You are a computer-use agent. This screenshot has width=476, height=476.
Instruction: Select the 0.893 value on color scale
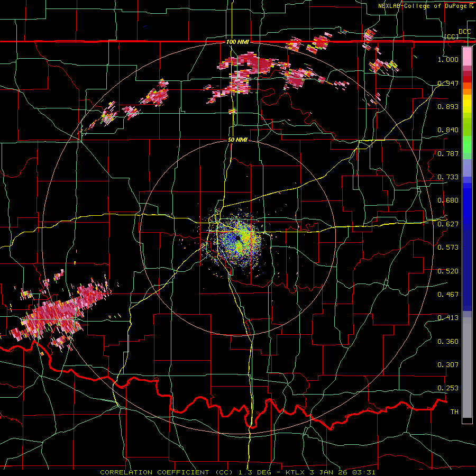pos(448,106)
